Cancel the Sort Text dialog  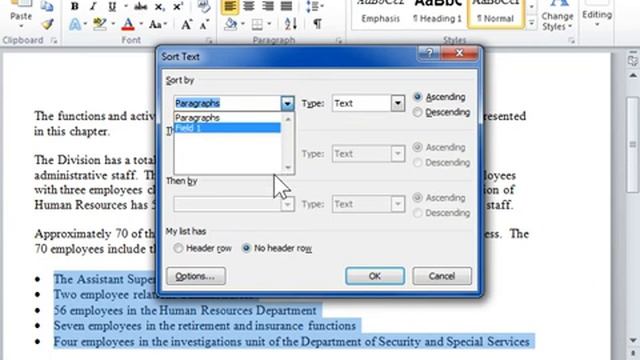click(x=442, y=276)
